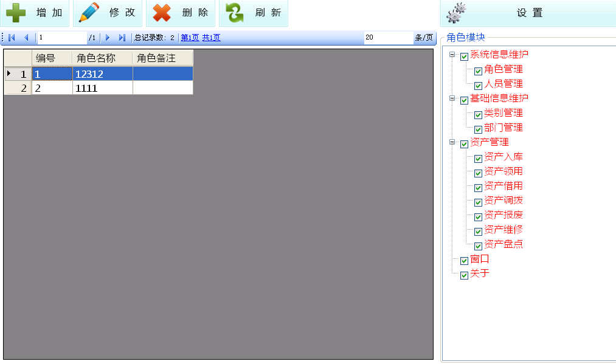Click the pencil 修改 (Edit) icon
616x364 pixels.
coord(89,13)
